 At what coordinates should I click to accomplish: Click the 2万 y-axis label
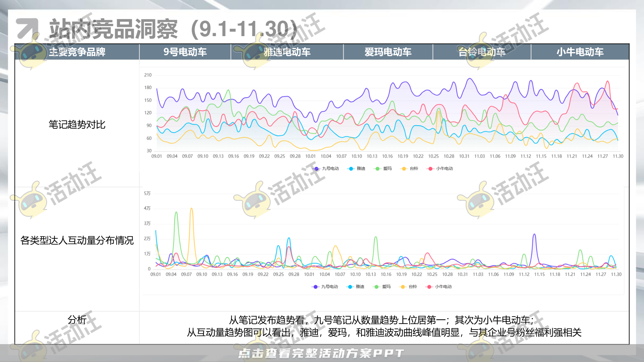point(147,239)
